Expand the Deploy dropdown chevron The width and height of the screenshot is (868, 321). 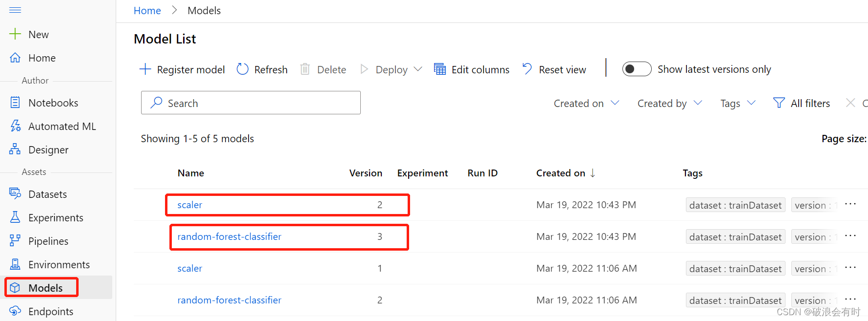tap(418, 69)
